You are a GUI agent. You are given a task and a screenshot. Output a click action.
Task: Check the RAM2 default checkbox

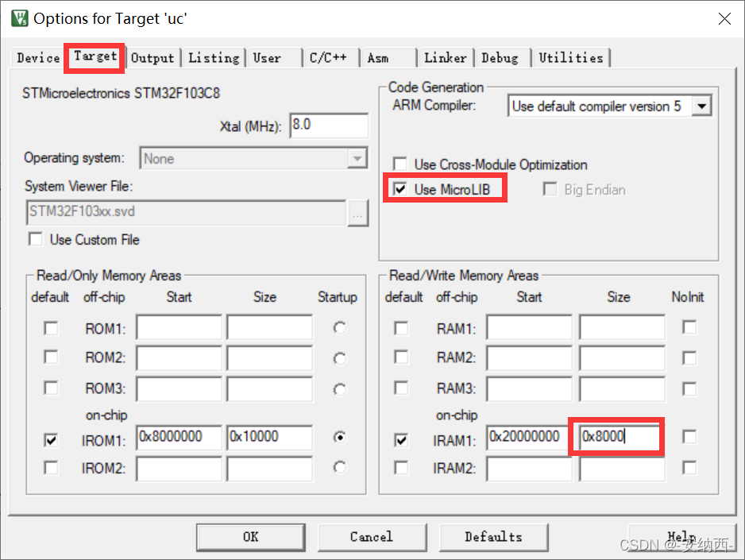pyautogui.click(x=401, y=357)
